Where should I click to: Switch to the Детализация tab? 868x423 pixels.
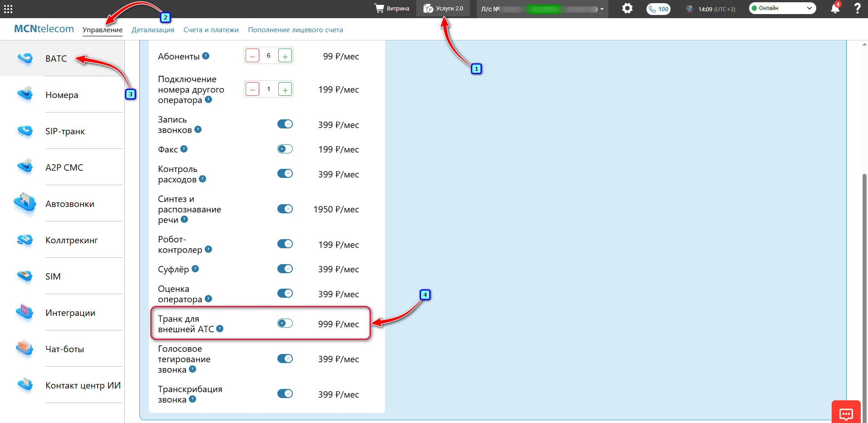(153, 30)
